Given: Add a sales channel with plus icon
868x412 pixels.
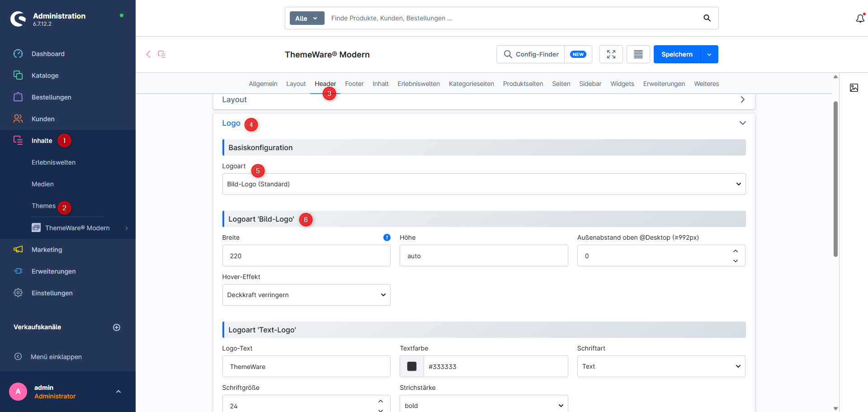Looking at the screenshot, I should click(117, 327).
